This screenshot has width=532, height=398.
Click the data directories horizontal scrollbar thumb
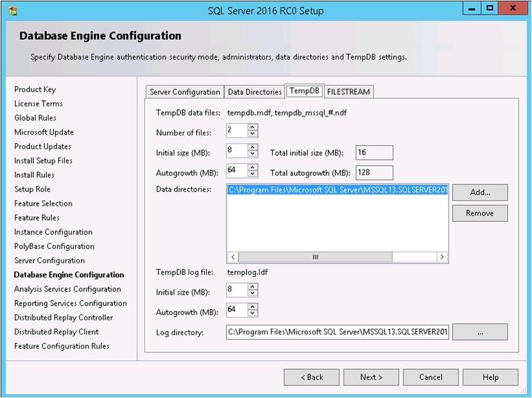pyautogui.click(x=316, y=257)
